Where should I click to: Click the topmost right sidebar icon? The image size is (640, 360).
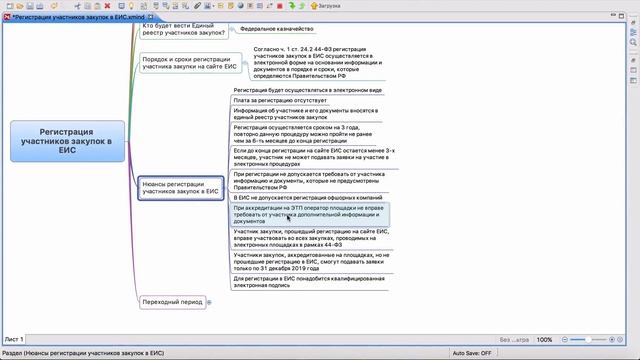(633, 23)
